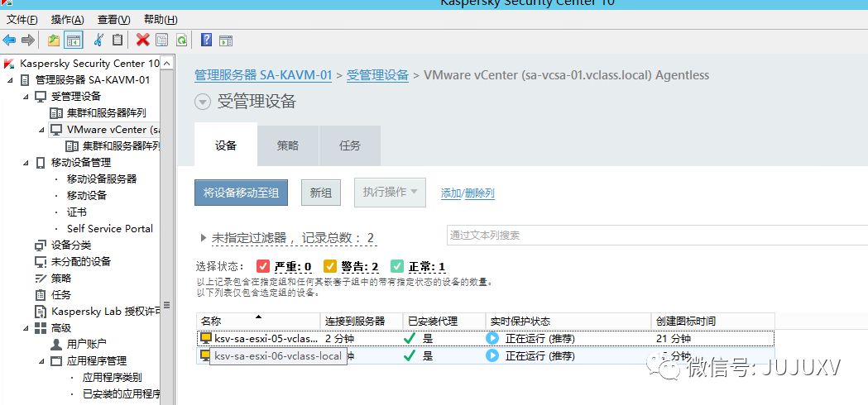Click the red X delete icon
Image resolution: width=868 pixels, height=405 pixels.
click(x=143, y=40)
